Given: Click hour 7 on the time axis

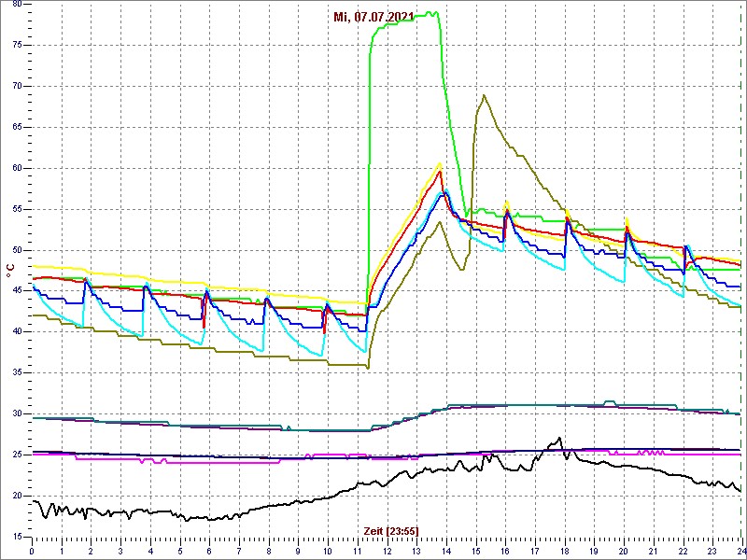Looking at the screenshot, I should click(239, 551).
